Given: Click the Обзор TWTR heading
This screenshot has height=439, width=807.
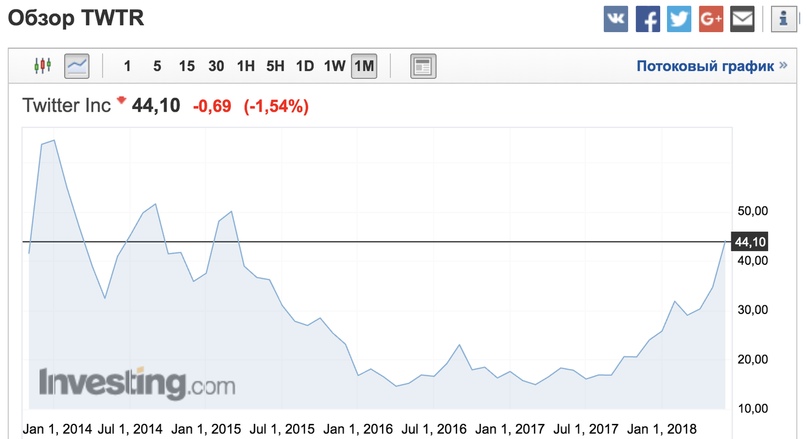Looking at the screenshot, I should [x=76, y=19].
